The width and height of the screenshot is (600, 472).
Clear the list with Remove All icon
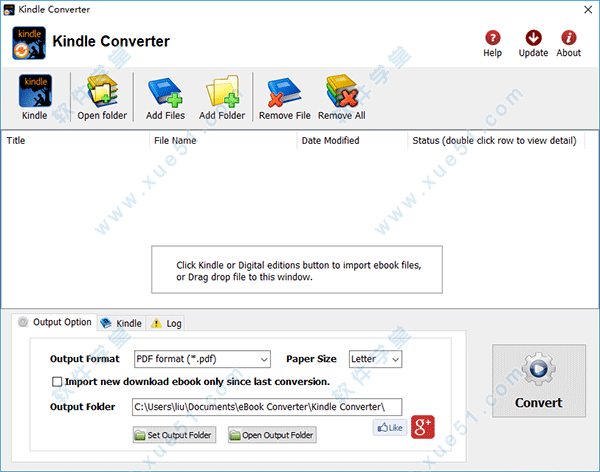pos(342,97)
